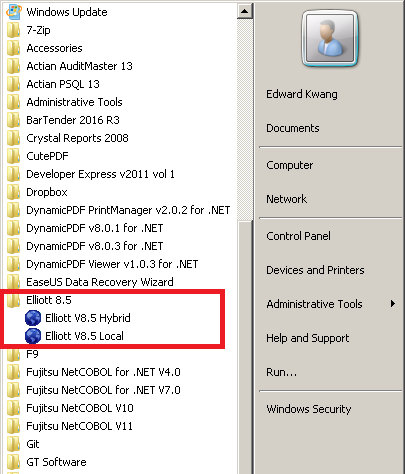Click the CutePDF folder icon
This screenshot has width=405, height=474.
tap(13, 156)
